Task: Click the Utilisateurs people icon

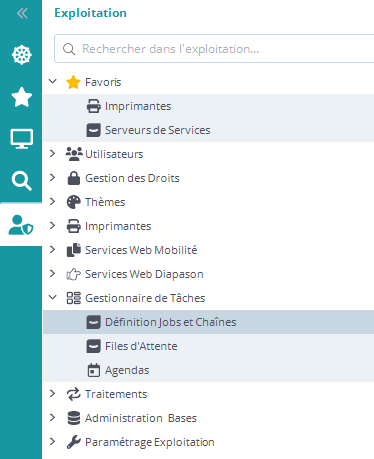Action: [74, 154]
